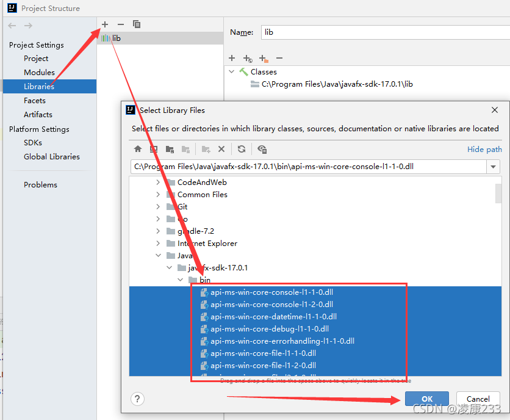Screen dimensions: 510x420
Task: Click the Hide path link
Action: coord(484,150)
